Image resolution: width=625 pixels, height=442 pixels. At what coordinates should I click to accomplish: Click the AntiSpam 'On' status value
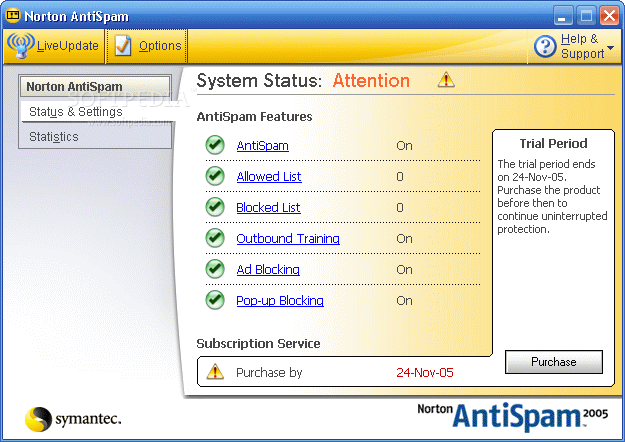(x=404, y=146)
